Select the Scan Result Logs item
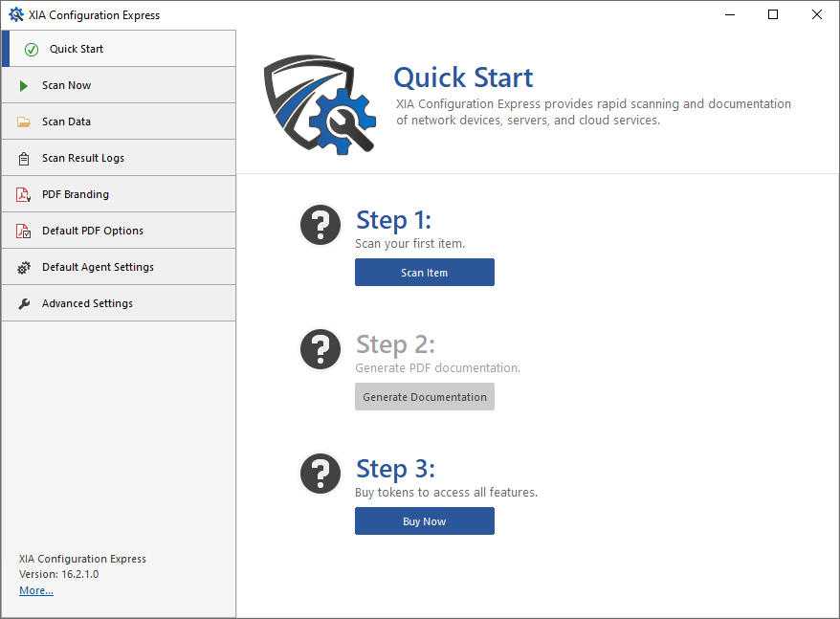Screen dimensions: 840x619 pyautogui.click(x=119, y=158)
